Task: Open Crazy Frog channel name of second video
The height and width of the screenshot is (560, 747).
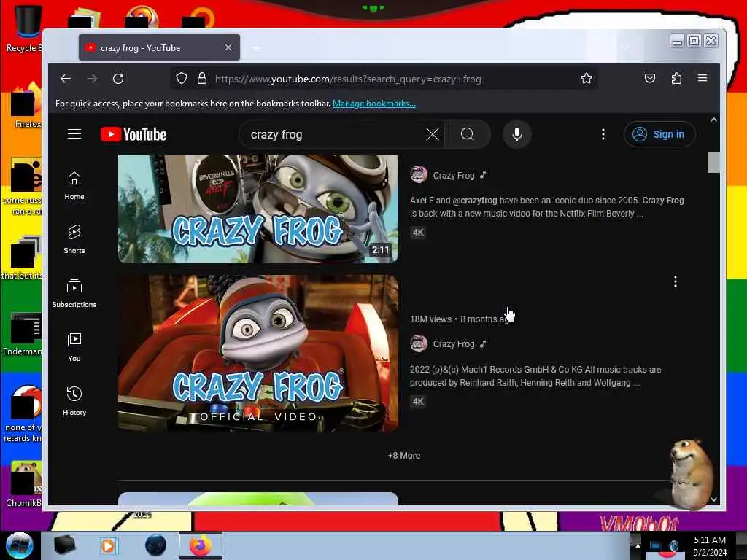Action: (x=454, y=344)
